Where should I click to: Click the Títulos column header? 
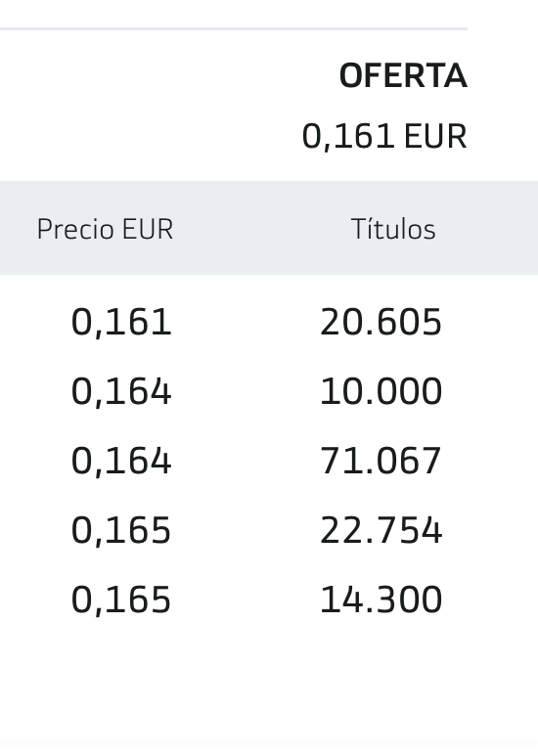click(x=393, y=229)
